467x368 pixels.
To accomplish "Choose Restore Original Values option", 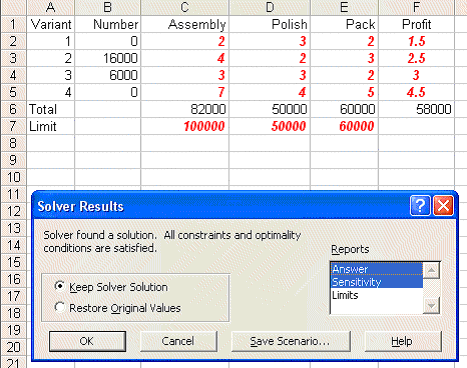I will pyautogui.click(x=59, y=307).
